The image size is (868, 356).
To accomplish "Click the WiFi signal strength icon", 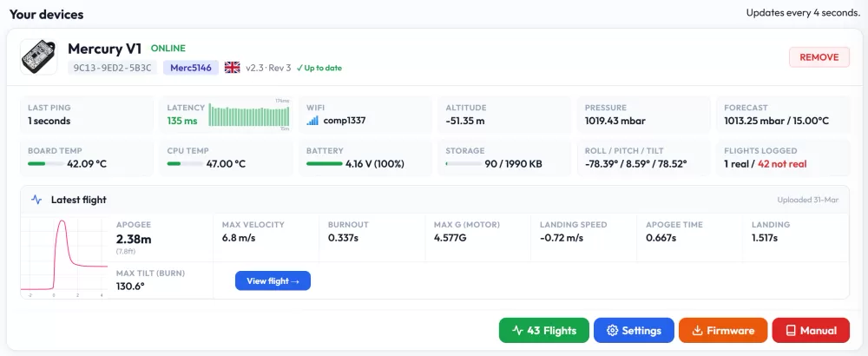I will [x=313, y=121].
